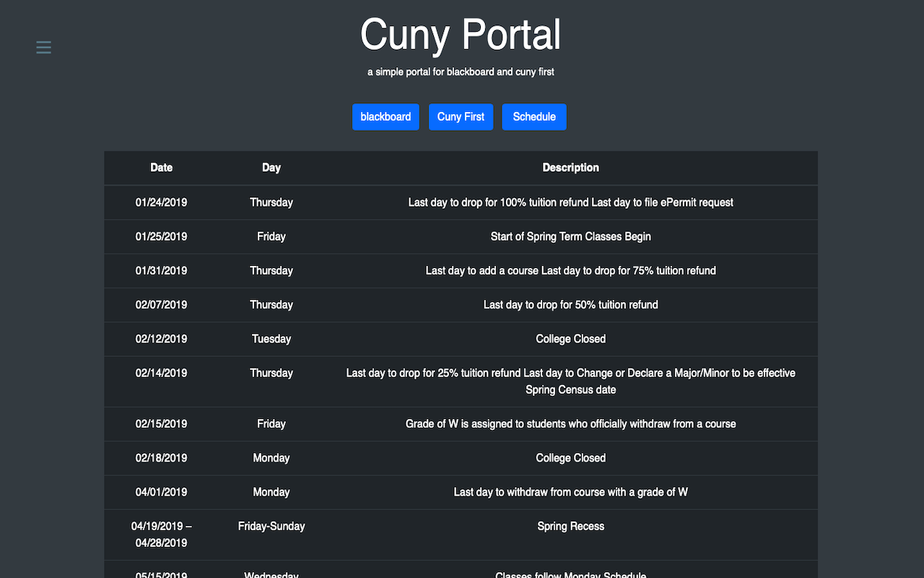The height and width of the screenshot is (578, 924).
Task: Select the 02/18/2019 date cell
Action: (x=162, y=458)
